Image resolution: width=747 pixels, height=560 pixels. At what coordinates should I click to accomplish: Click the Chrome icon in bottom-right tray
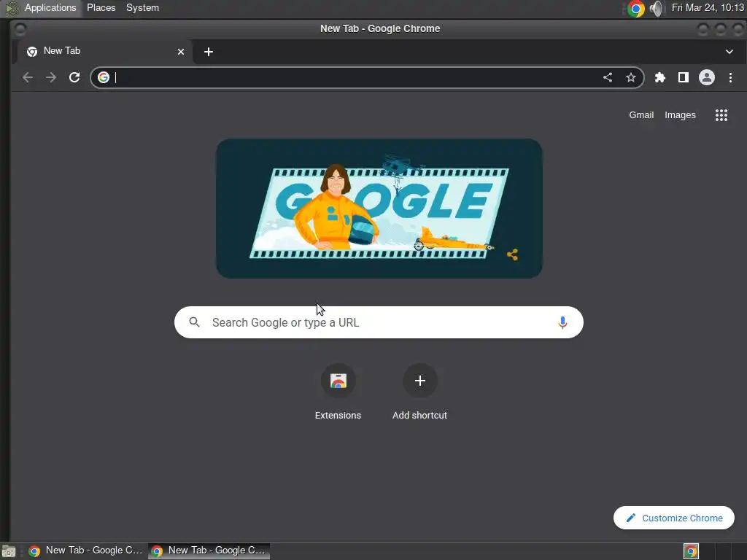(x=691, y=551)
